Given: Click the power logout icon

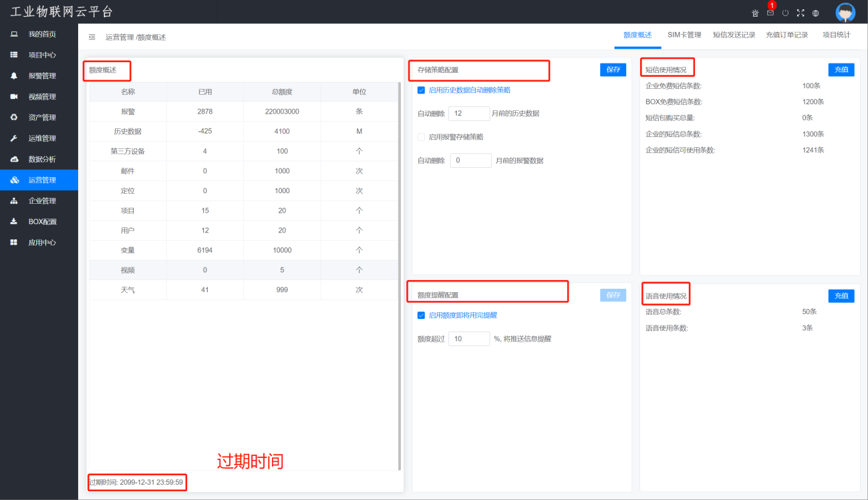Looking at the screenshot, I should pyautogui.click(x=785, y=13).
